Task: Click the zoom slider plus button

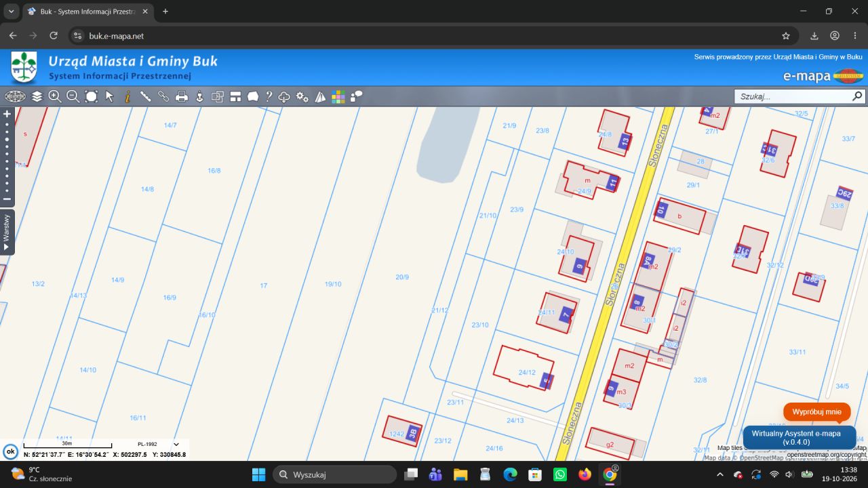Action: pos(7,114)
